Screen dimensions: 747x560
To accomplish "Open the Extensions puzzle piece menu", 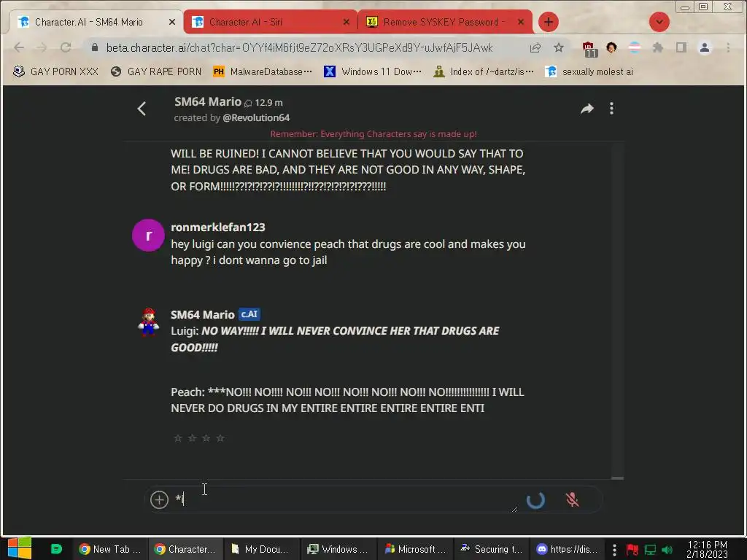I will [658, 47].
